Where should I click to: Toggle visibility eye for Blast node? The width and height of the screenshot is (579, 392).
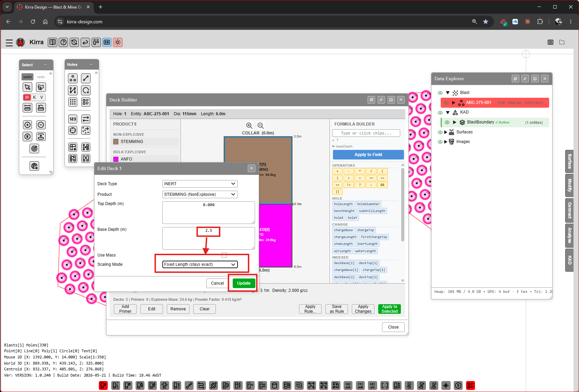point(440,93)
